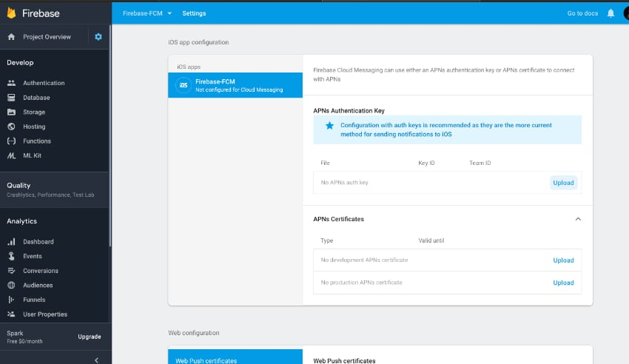Open the Firebase-FCM project dropdown
Image resolution: width=629 pixels, height=364 pixels.
coord(147,13)
